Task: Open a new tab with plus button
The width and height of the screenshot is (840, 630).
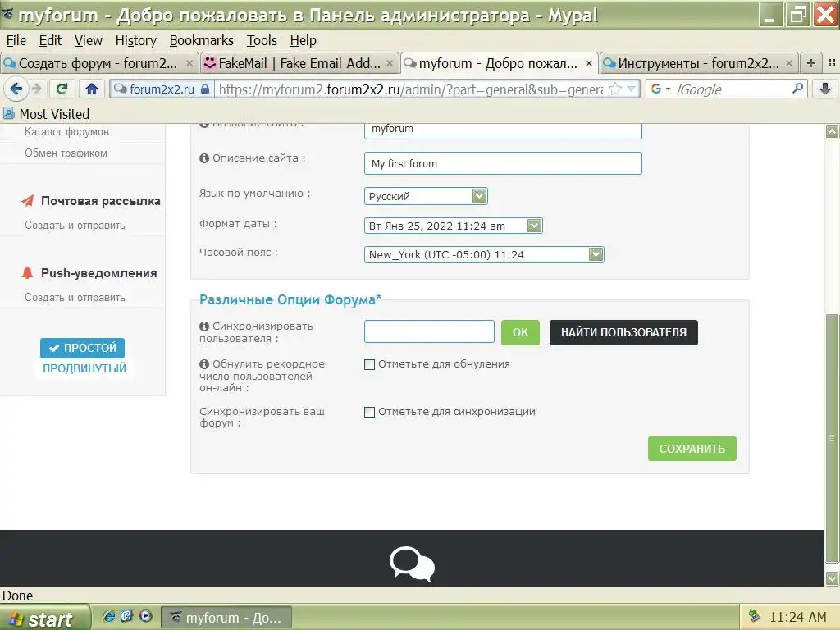Action: tap(811, 63)
